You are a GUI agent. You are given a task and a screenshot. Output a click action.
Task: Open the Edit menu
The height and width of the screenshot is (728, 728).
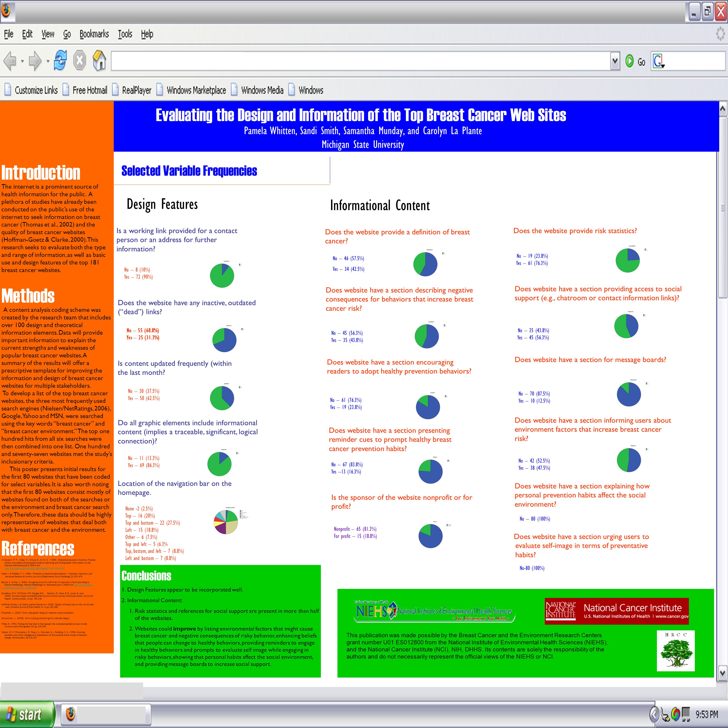pyautogui.click(x=27, y=34)
